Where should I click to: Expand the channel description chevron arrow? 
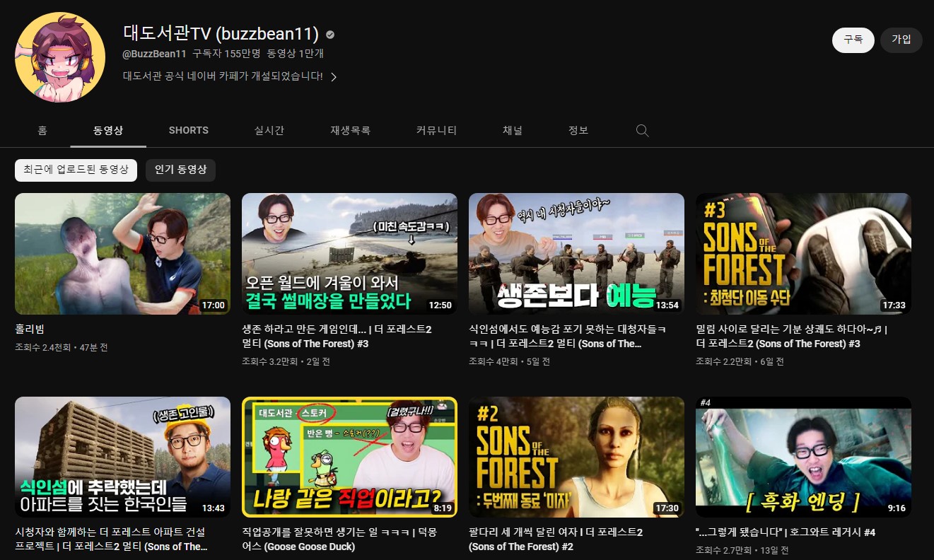pos(334,76)
